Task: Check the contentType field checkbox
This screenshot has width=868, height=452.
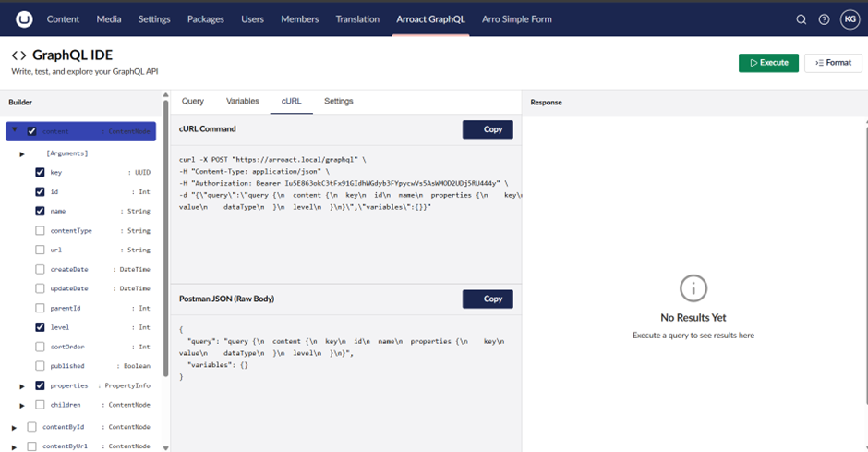Action: tap(40, 230)
